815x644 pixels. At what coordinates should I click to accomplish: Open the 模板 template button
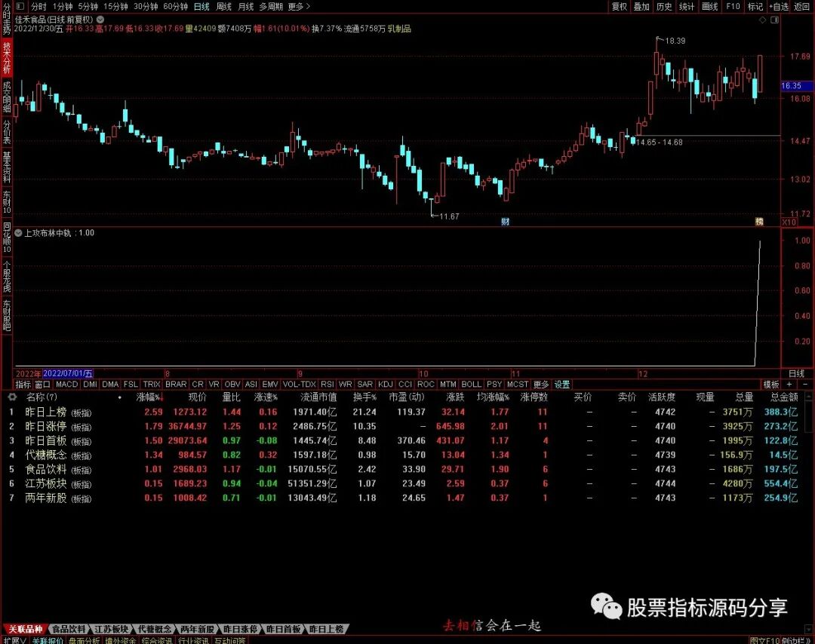point(770,385)
